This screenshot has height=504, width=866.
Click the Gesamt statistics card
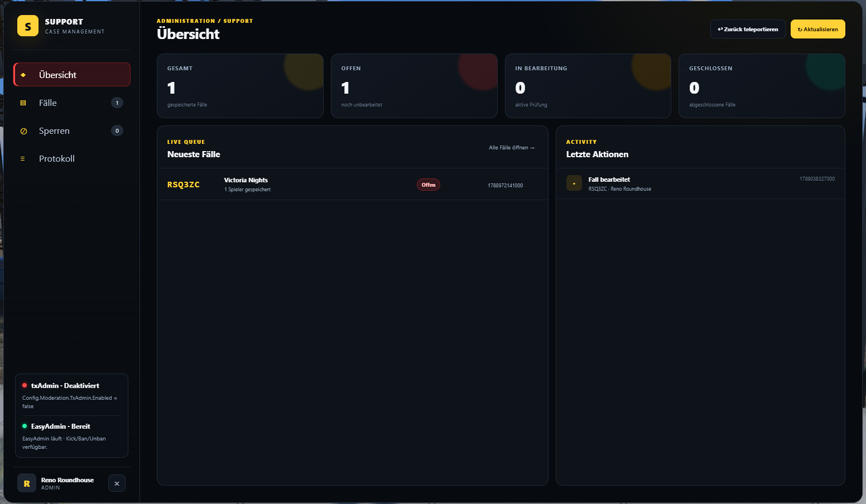[x=240, y=86]
